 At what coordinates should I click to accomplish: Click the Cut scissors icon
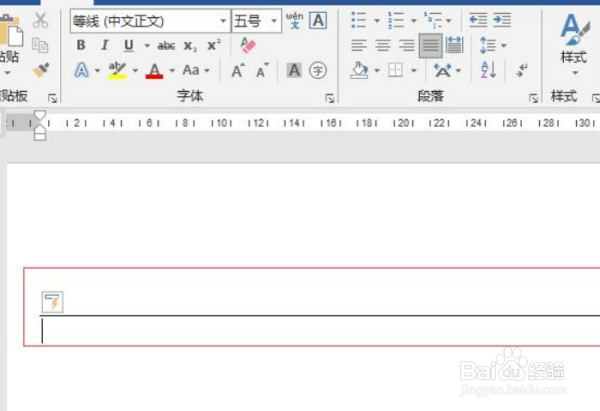pos(40,20)
